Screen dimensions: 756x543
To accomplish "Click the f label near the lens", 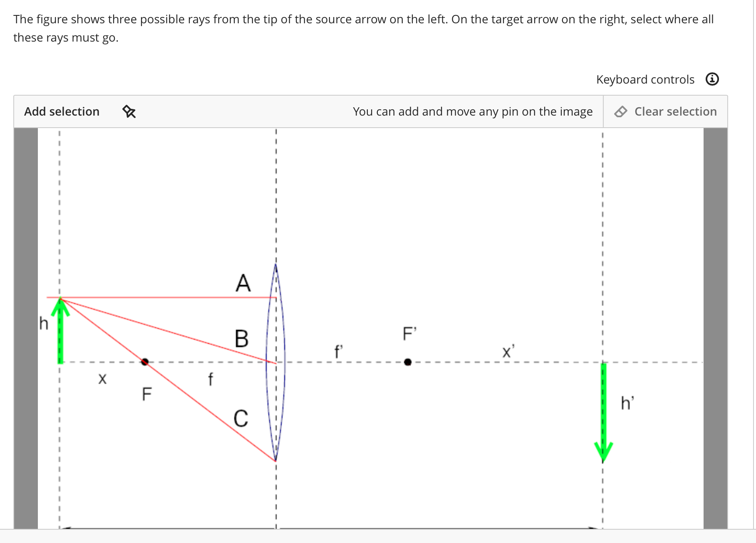I will tap(211, 379).
